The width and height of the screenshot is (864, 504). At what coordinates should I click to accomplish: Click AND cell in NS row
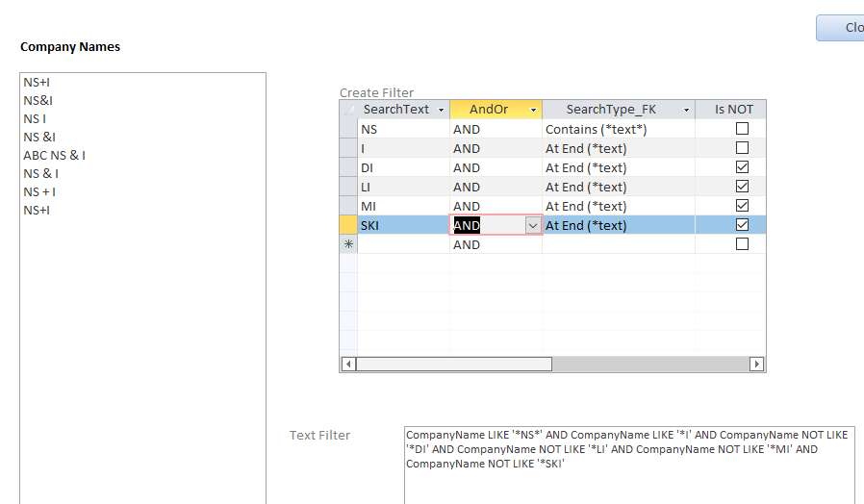pos(496,129)
